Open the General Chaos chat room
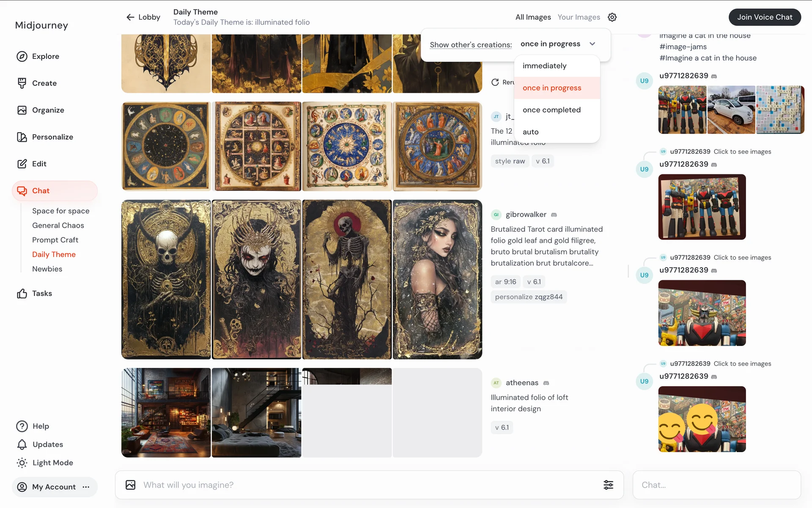The width and height of the screenshot is (812, 508). (x=58, y=226)
